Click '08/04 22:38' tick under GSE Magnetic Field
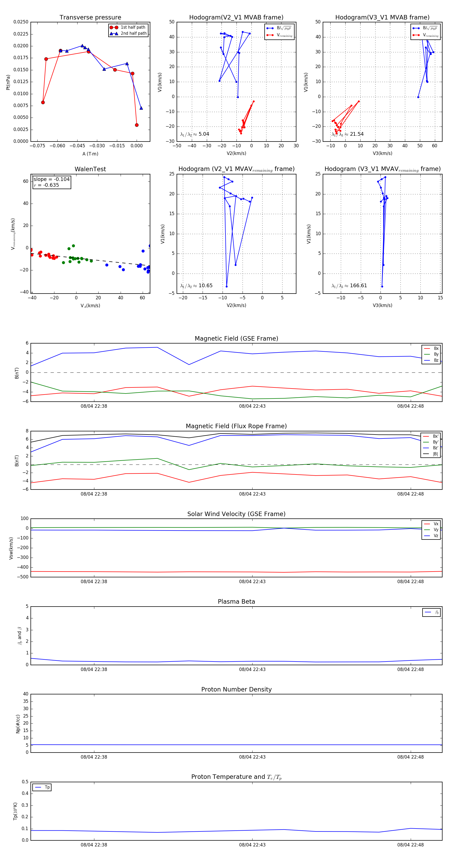Screen dimensions: 473x868 (x=94, y=406)
